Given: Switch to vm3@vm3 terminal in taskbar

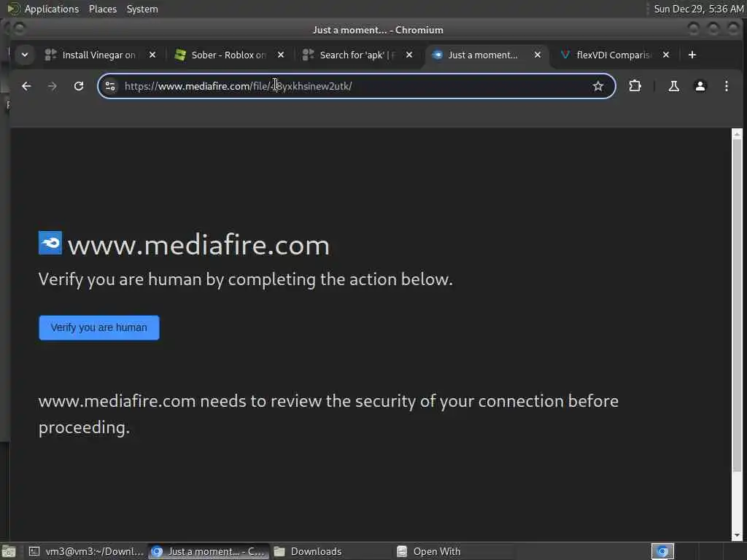Looking at the screenshot, I should click(86, 551).
